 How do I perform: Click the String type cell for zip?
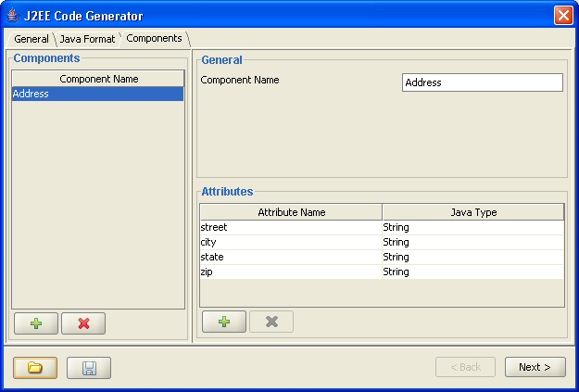pos(473,272)
